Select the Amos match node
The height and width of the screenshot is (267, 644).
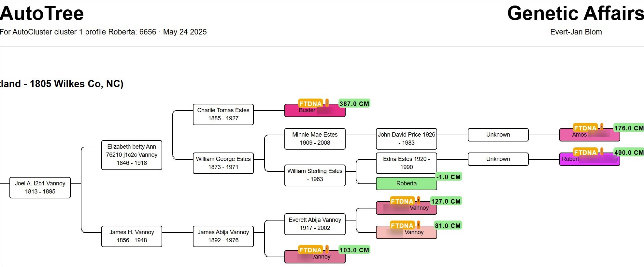click(x=590, y=135)
